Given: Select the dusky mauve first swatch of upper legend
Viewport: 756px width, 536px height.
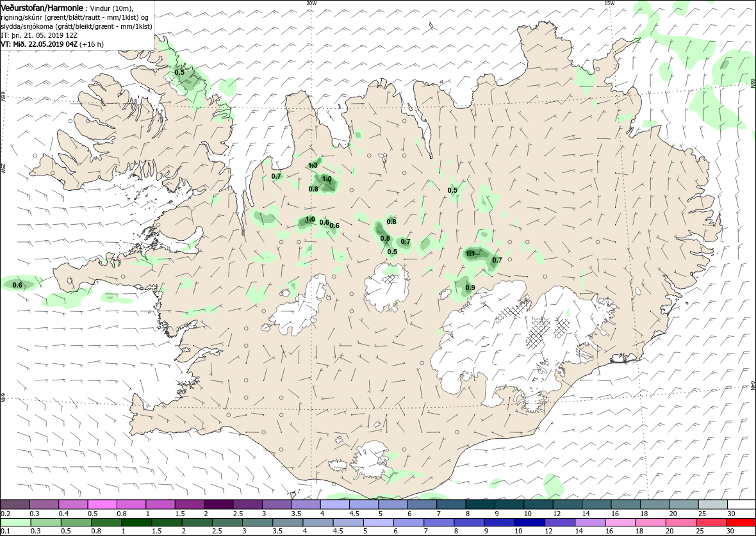Looking at the screenshot, I should [x=15, y=504].
